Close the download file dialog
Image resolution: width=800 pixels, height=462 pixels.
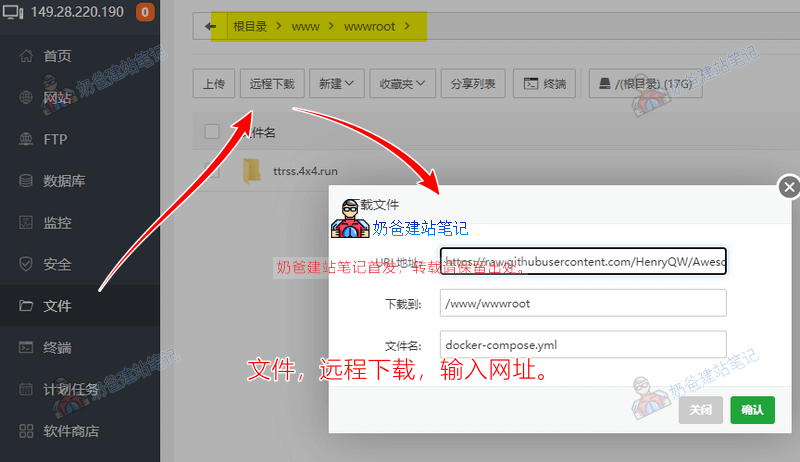pyautogui.click(x=789, y=187)
